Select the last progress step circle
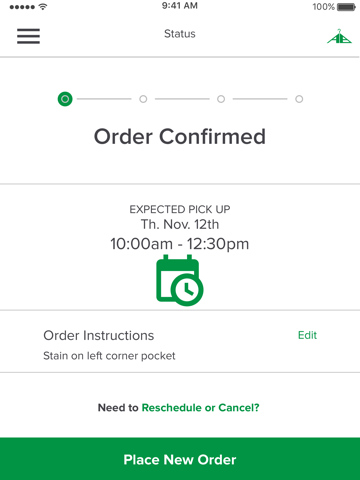Screen dimensions: 360x480 [x=299, y=99]
